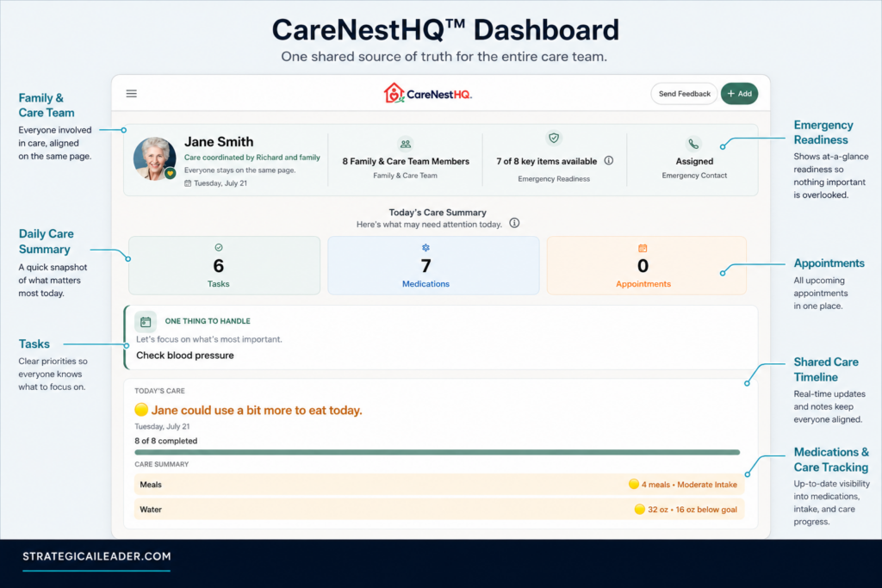Screen dimensions: 882x588
Task: Click '7 of 8 key items available'
Action: [x=547, y=161]
